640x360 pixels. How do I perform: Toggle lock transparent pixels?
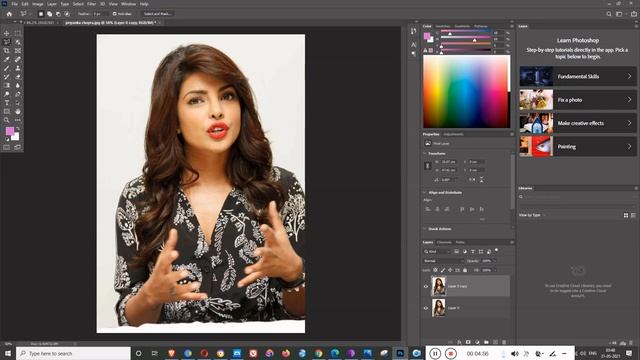[x=436, y=270]
